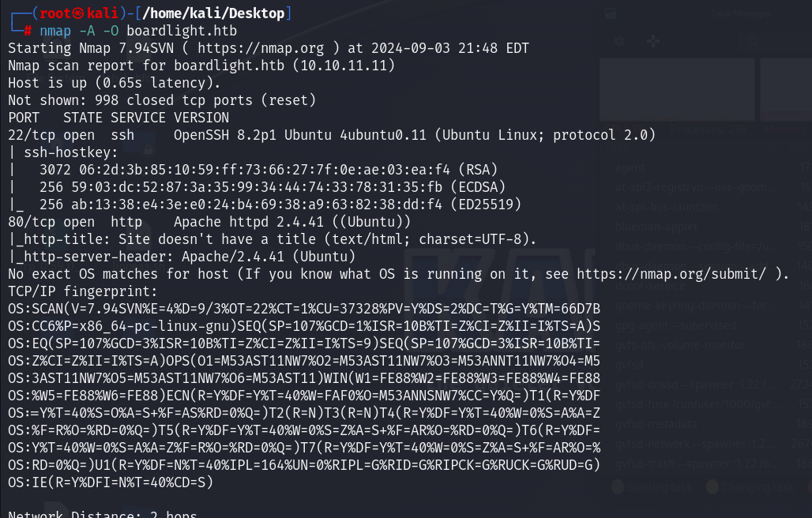Click the Task Manager graph app icon
Screen dimensions: 812x518
click(x=611, y=13)
